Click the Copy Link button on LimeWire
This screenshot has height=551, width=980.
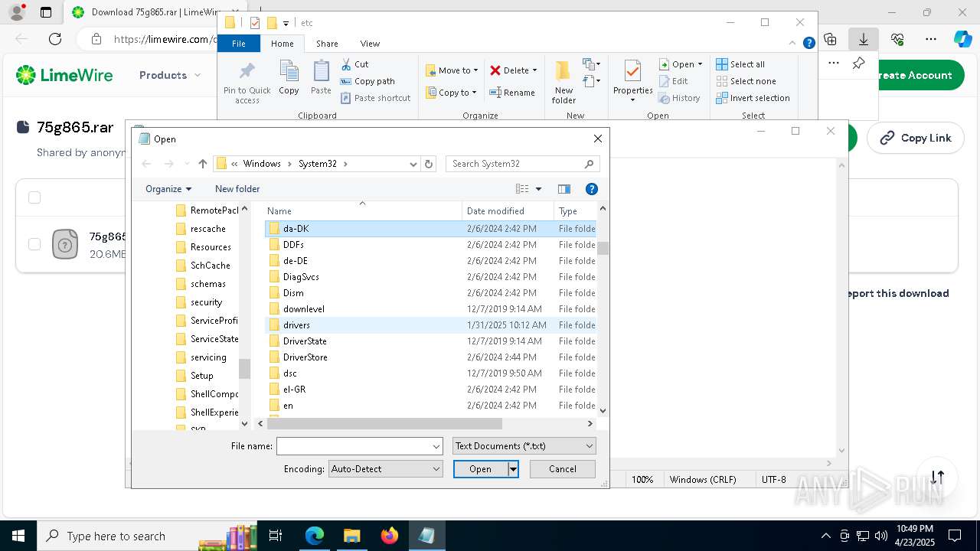point(915,138)
